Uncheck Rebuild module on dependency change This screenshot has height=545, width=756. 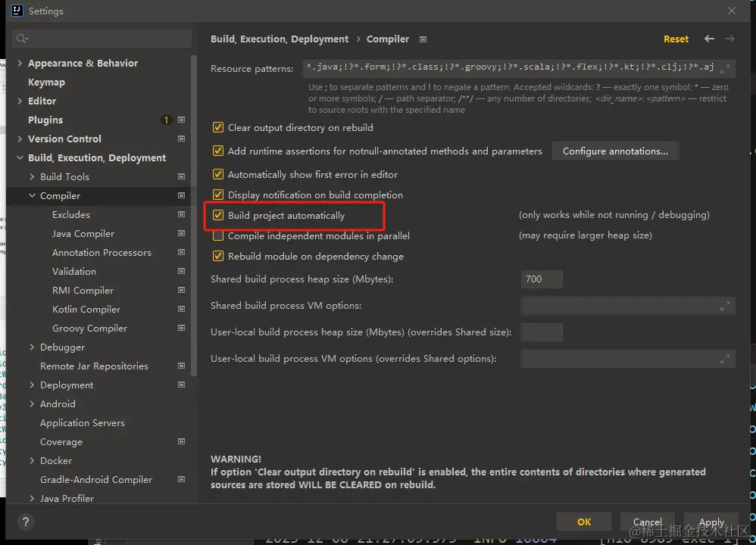click(x=218, y=257)
